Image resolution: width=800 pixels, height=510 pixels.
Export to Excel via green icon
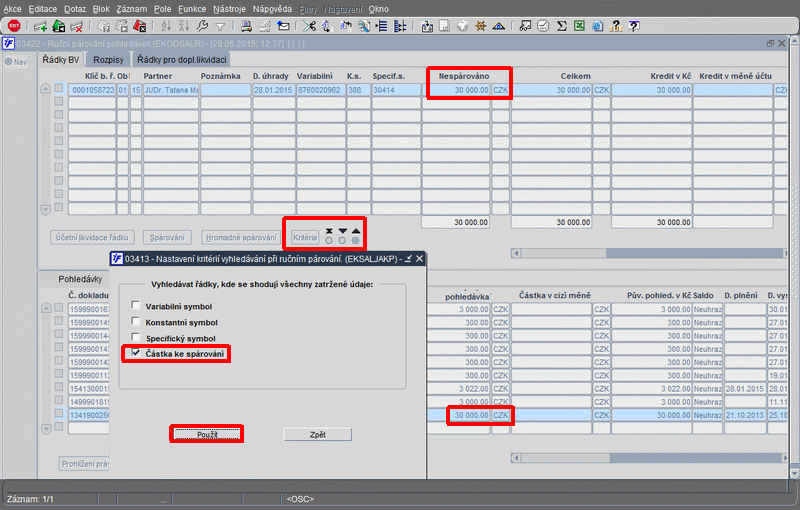point(579,26)
